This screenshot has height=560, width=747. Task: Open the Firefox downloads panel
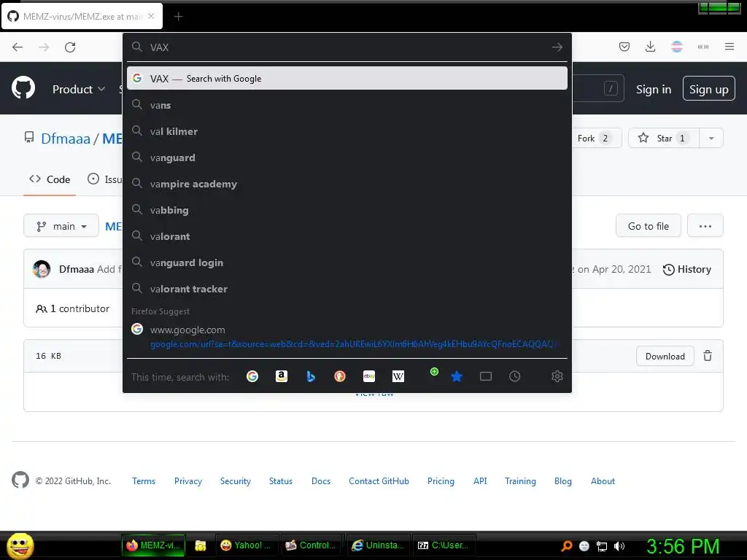(650, 47)
